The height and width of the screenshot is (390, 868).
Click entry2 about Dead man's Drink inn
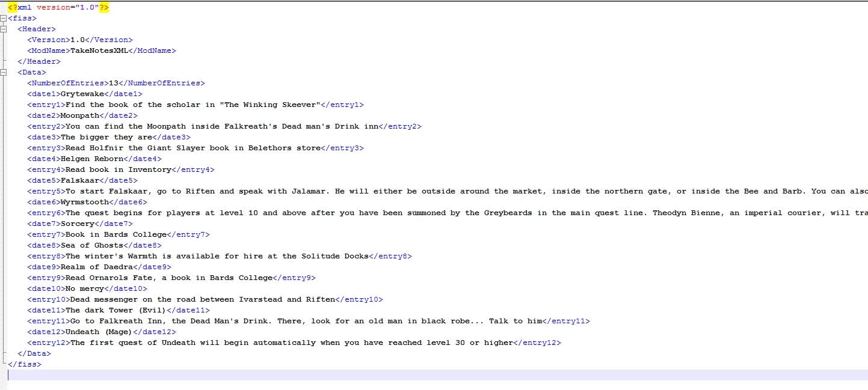pyautogui.click(x=224, y=126)
